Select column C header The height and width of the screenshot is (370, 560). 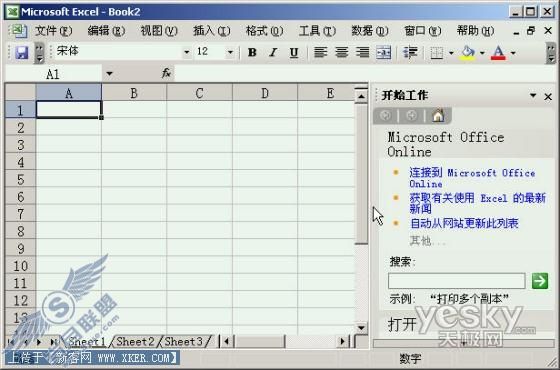[199, 93]
